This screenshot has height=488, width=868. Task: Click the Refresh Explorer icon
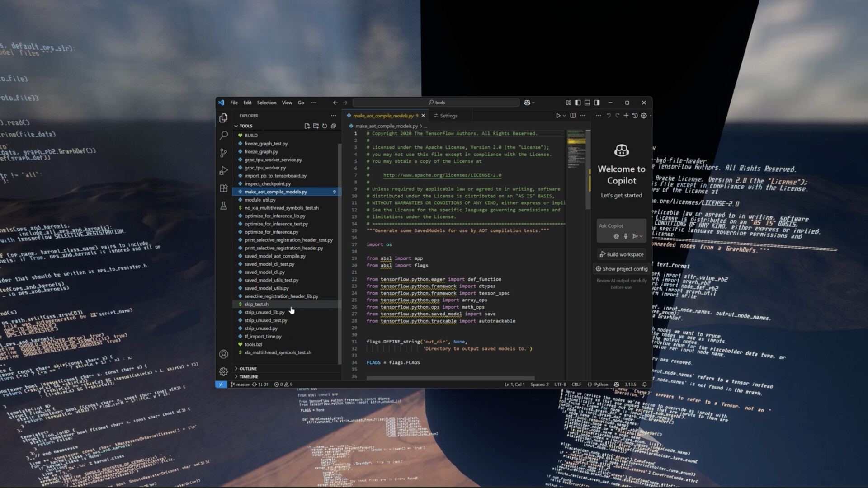pyautogui.click(x=325, y=126)
